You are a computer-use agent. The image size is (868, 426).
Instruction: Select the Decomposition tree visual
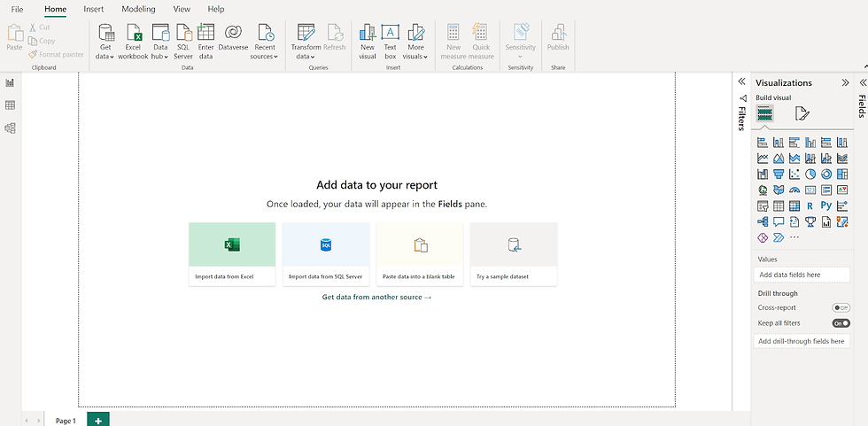point(763,221)
